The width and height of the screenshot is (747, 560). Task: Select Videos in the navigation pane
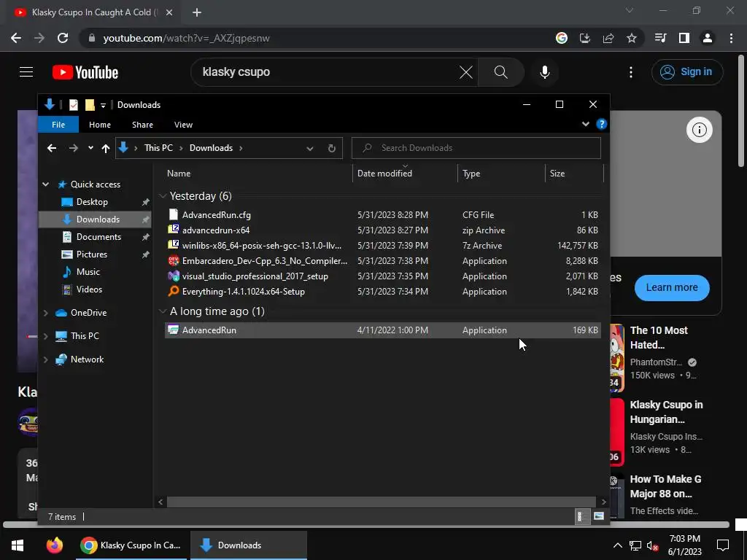[89, 289]
